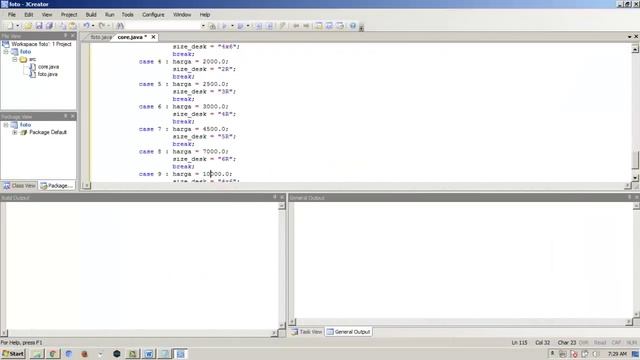Click the editor scroll-up arrow
This screenshot has height=360, width=640.
(x=635, y=49)
